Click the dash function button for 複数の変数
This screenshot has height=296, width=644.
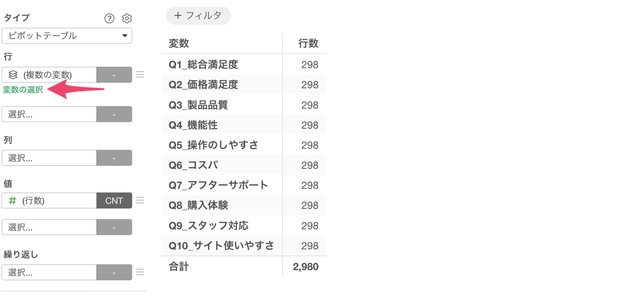(x=114, y=75)
